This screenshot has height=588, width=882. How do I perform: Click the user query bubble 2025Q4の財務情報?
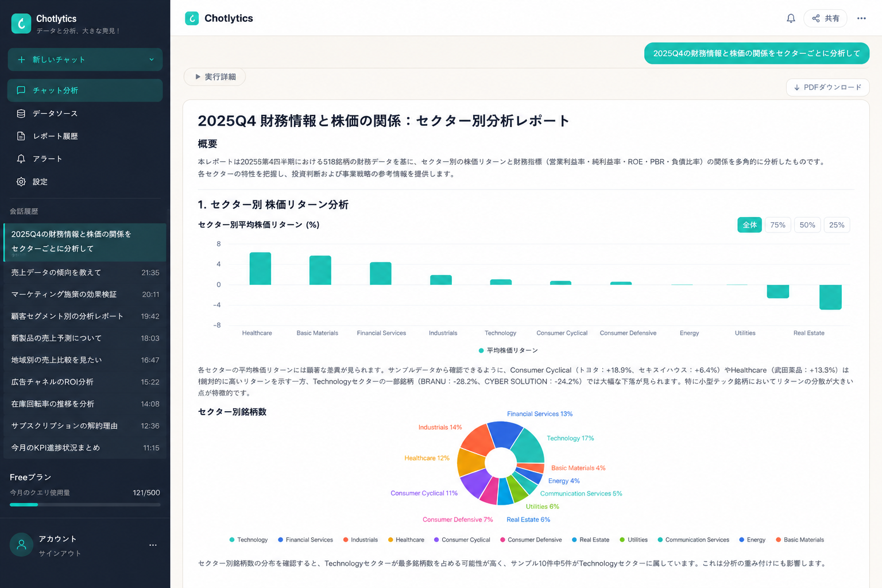[x=757, y=53]
